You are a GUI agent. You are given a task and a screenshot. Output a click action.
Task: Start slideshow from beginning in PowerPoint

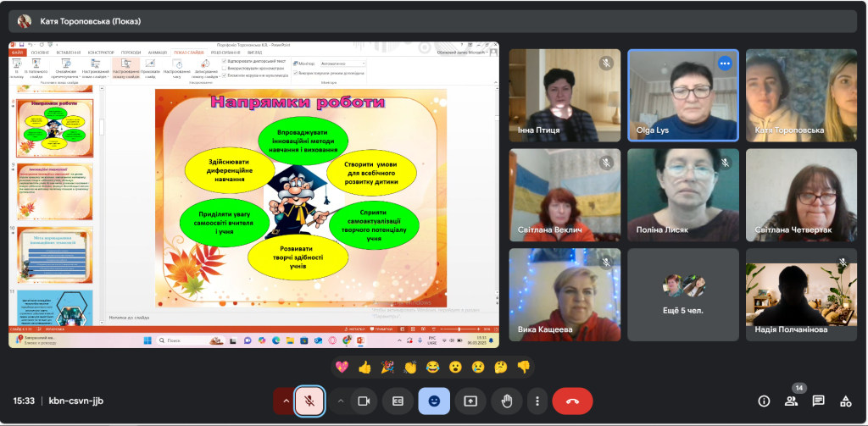17,68
